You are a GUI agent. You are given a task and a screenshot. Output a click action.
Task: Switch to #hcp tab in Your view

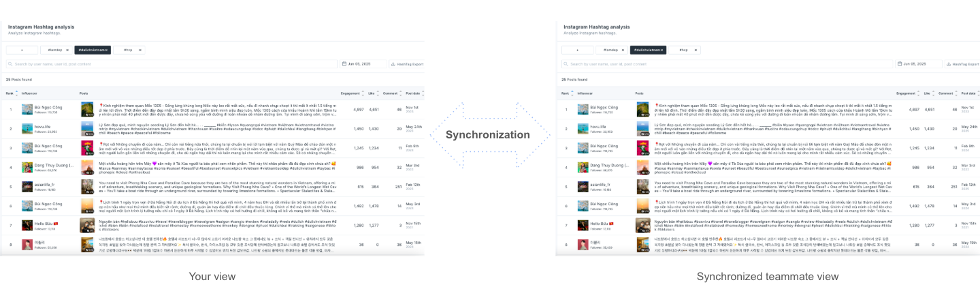[x=128, y=50]
